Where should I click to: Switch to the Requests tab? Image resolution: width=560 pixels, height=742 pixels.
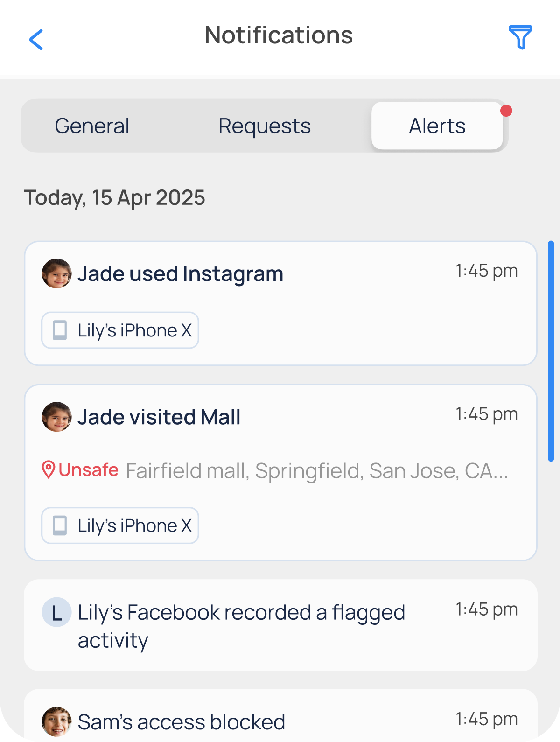point(265,126)
